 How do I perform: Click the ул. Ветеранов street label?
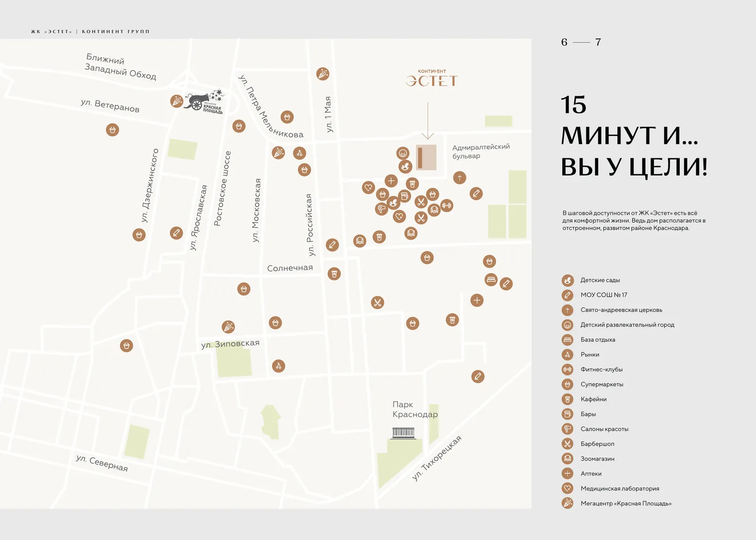110,105
